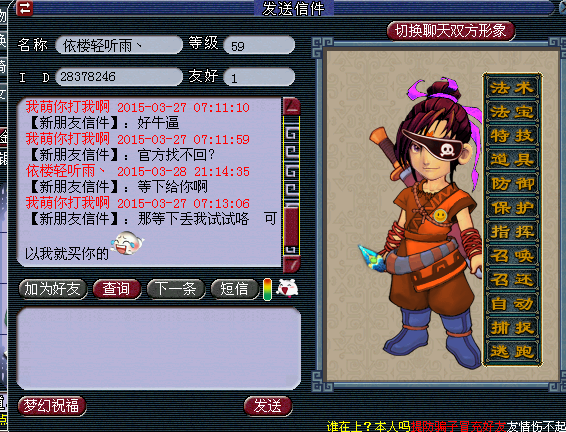Click the 短信 SMS button
This screenshot has height=432, width=566.
[x=235, y=289]
